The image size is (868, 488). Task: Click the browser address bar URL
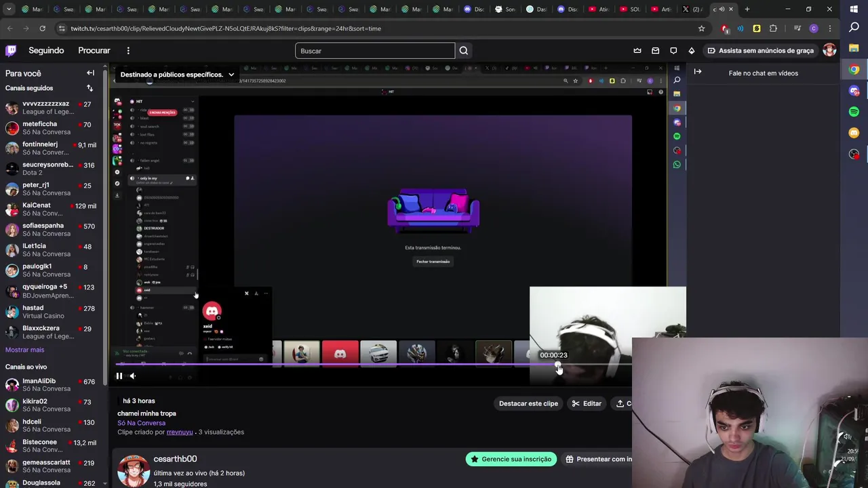[226, 28]
